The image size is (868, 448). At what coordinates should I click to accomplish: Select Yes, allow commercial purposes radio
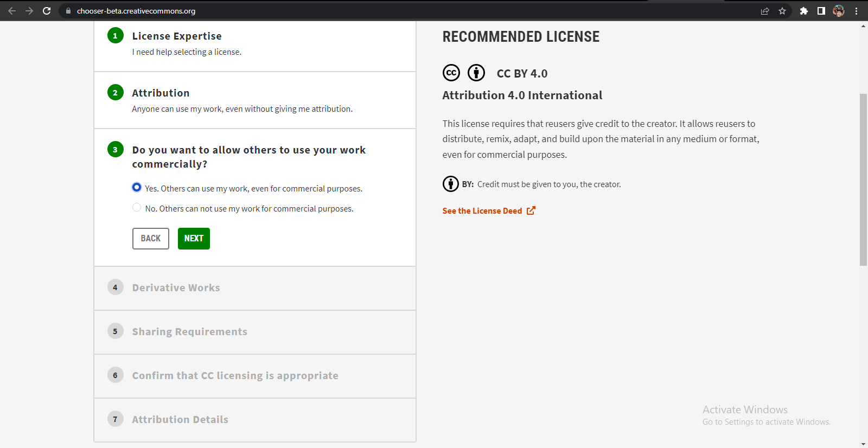[x=137, y=187]
